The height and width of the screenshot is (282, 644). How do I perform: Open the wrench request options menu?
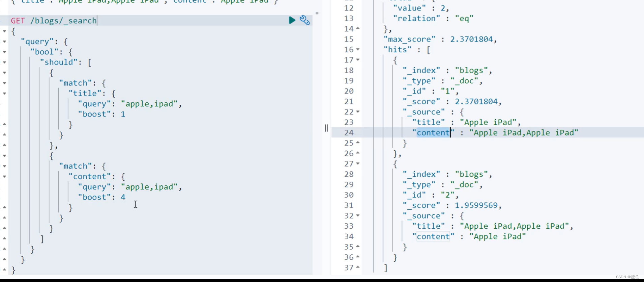305,20
